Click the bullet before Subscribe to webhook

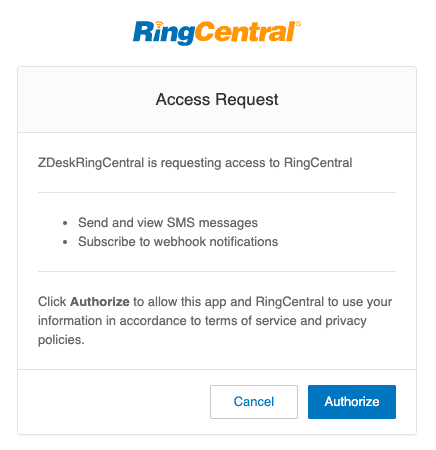[x=65, y=242]
